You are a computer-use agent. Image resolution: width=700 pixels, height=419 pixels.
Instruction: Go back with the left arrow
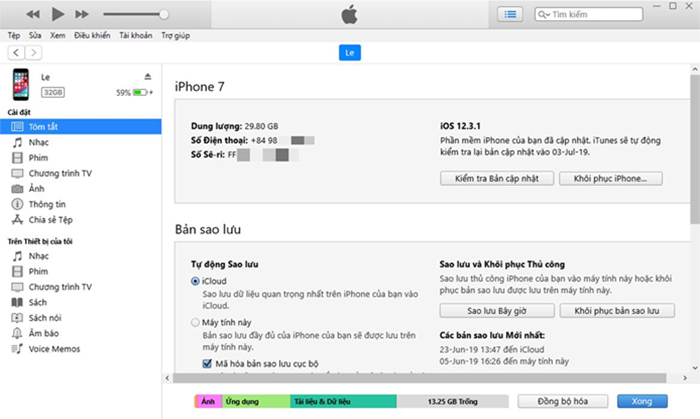16,53
